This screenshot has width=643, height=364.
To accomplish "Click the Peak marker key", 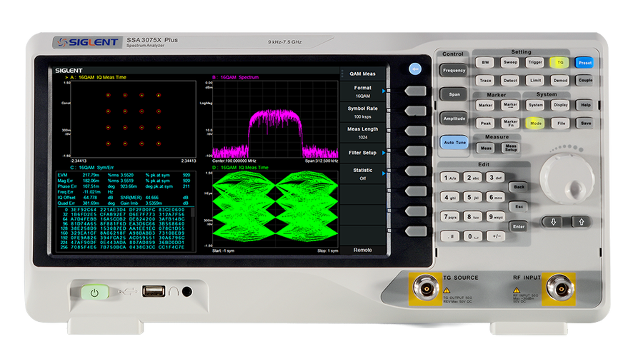I will (x=486, y=123).
